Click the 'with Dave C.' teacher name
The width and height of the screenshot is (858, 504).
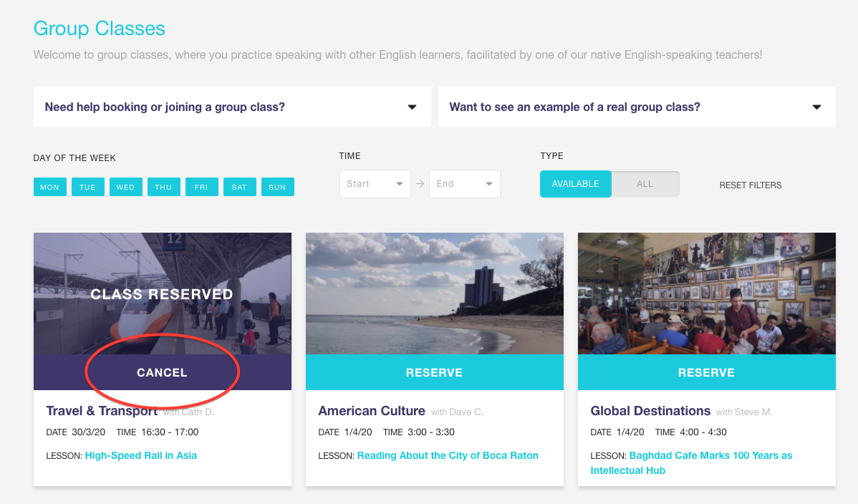click(457, 412)
